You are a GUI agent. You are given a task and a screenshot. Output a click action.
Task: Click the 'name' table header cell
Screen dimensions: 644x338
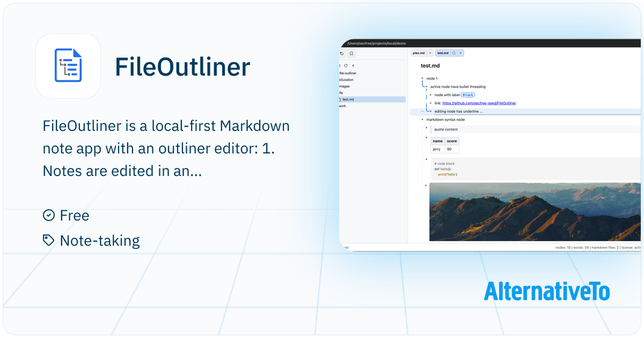437,141
